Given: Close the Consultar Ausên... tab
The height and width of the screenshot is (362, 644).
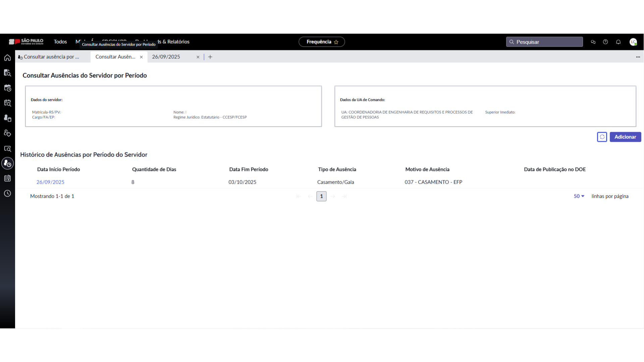Looking at the screenshot, I should pyautogui.click(x=141, y=57).
